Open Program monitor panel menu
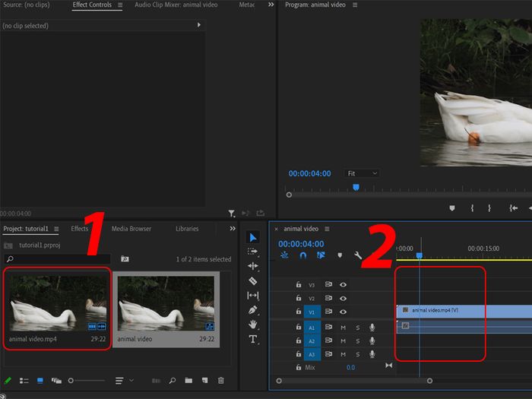This screenshot has width=532, height=399. click(x=355, y=5)
